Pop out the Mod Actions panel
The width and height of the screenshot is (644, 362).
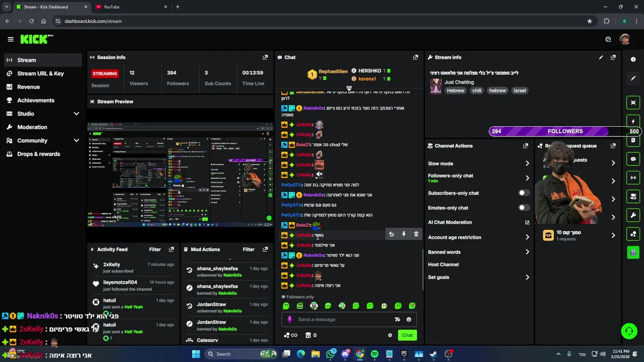tap(265, 249)
